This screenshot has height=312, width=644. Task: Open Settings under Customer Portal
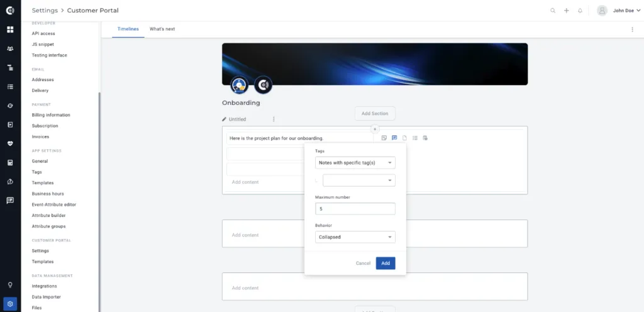40,251
